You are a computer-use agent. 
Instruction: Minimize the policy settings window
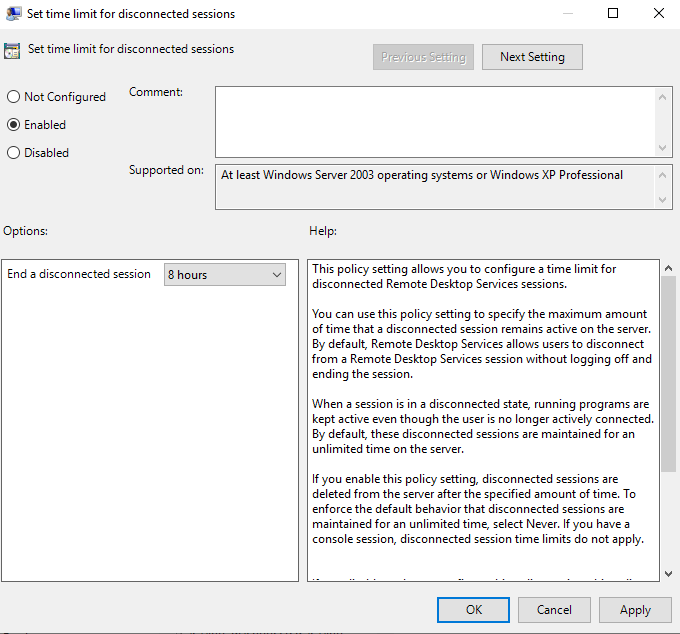pos(567,14)
